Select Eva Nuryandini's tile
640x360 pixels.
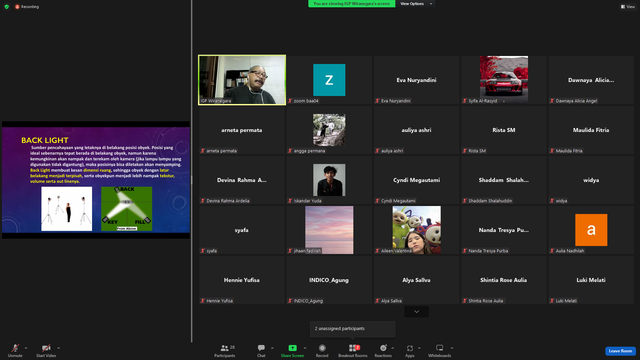(x=416, y=80)
